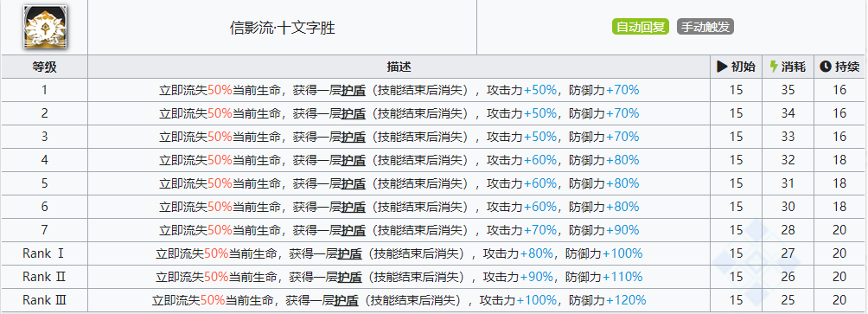Viewport: 868px width, 314px height.
Task: Click consumption value 27
Action: [788, 253]
